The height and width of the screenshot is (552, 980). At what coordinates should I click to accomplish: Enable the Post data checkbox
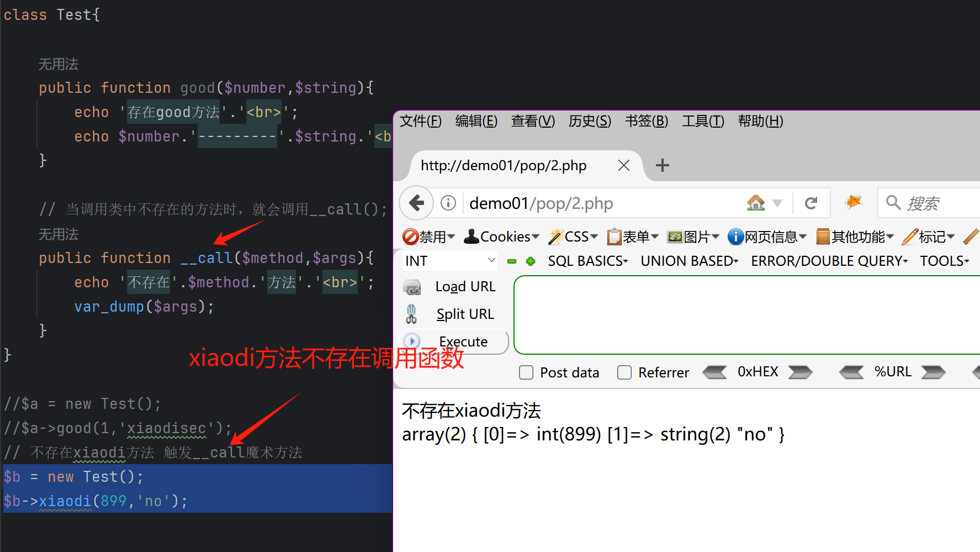526,372
